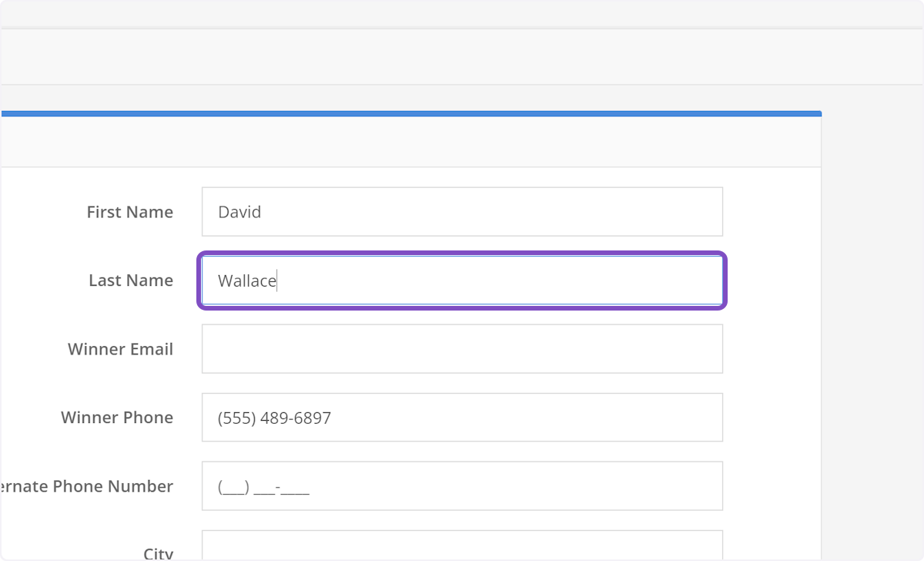Click the Winner Phone label
This screenshot has height=561, width=924.
[x=117, y=418]
